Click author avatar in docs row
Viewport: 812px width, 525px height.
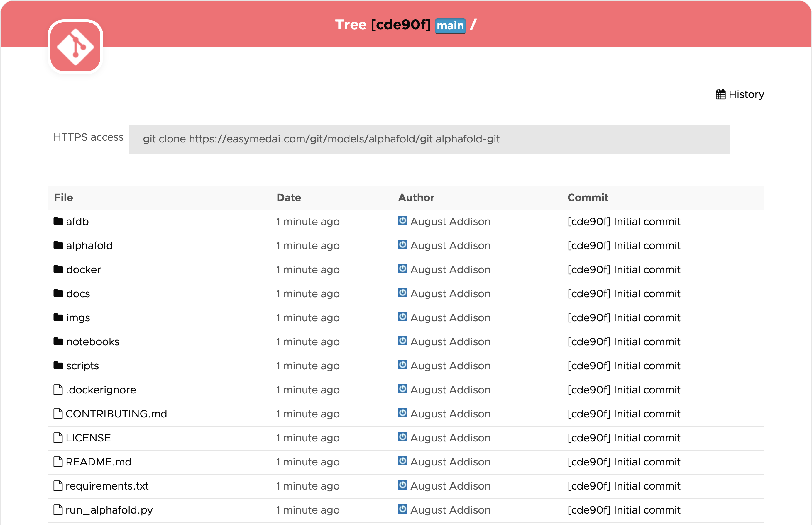[402, 293]
